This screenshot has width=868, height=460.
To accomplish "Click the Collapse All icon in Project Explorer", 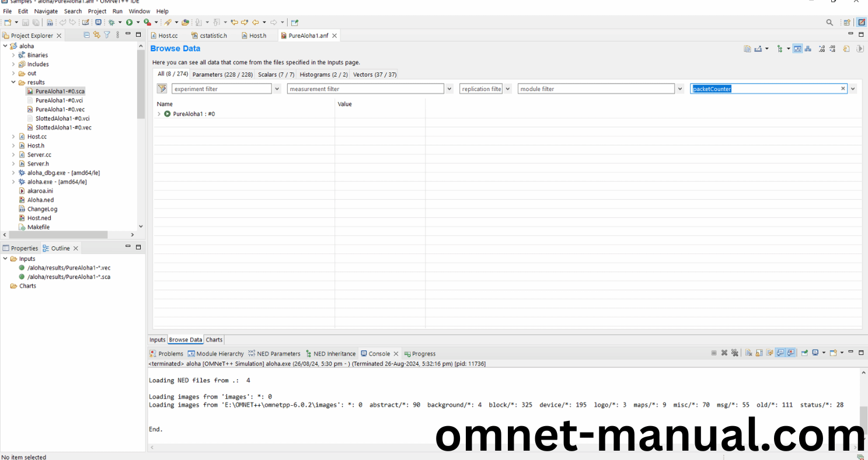I will click(86, 35).
